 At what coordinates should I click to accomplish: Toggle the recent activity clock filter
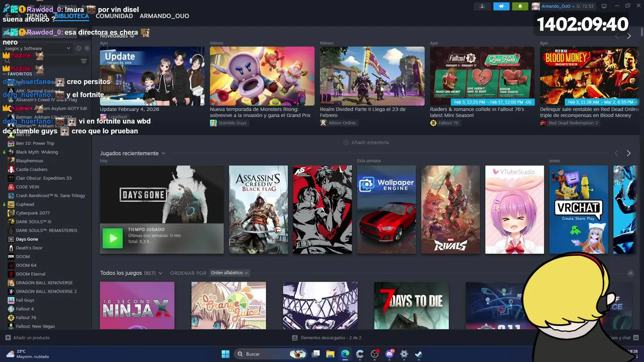(78, 48)
